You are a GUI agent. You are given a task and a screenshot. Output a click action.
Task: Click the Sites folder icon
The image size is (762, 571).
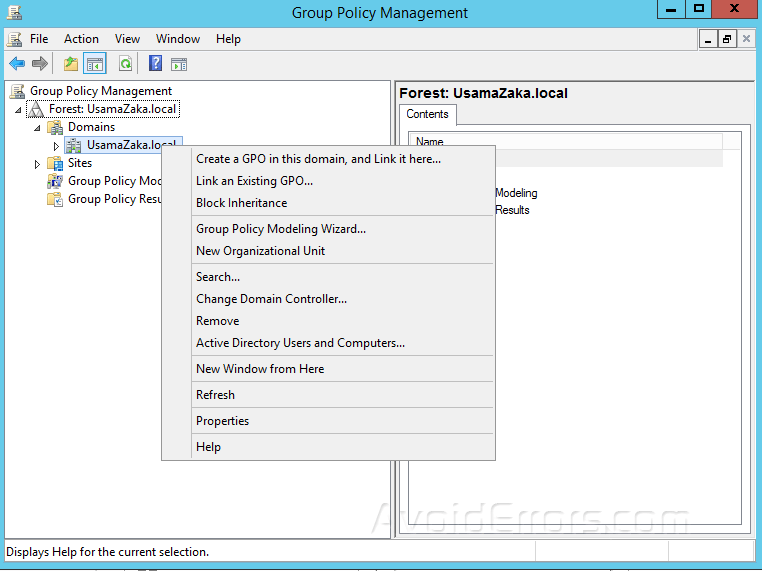tap(55, 163)
